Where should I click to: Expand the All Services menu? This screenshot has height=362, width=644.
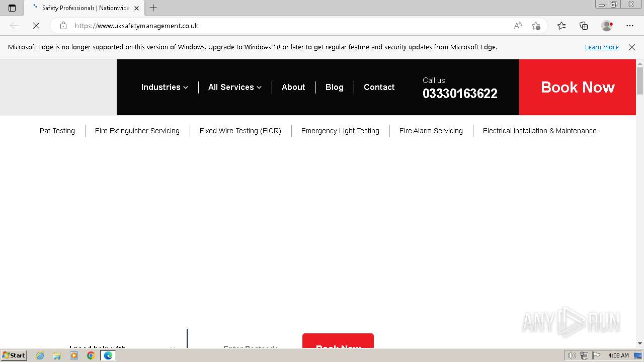pyautogui.click(x=235, y=87)
